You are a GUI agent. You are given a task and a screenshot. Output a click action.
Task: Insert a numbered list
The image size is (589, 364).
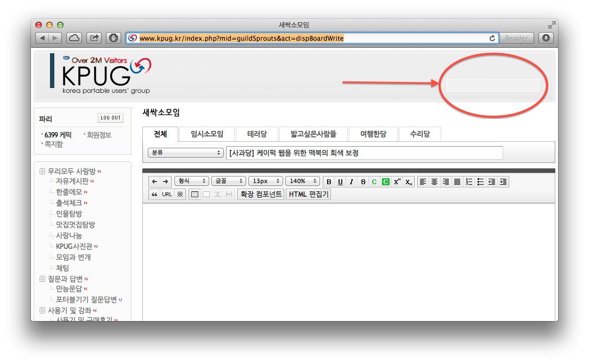[469, 182]
